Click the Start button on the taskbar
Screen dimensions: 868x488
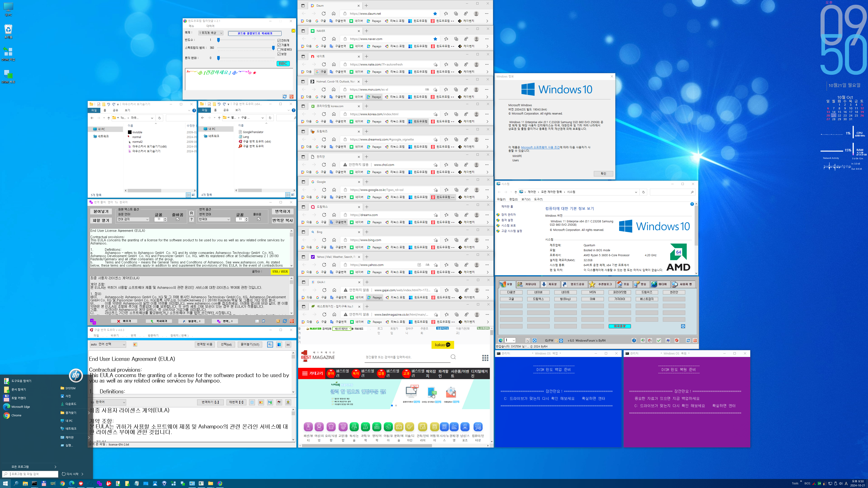coord(5,484)
